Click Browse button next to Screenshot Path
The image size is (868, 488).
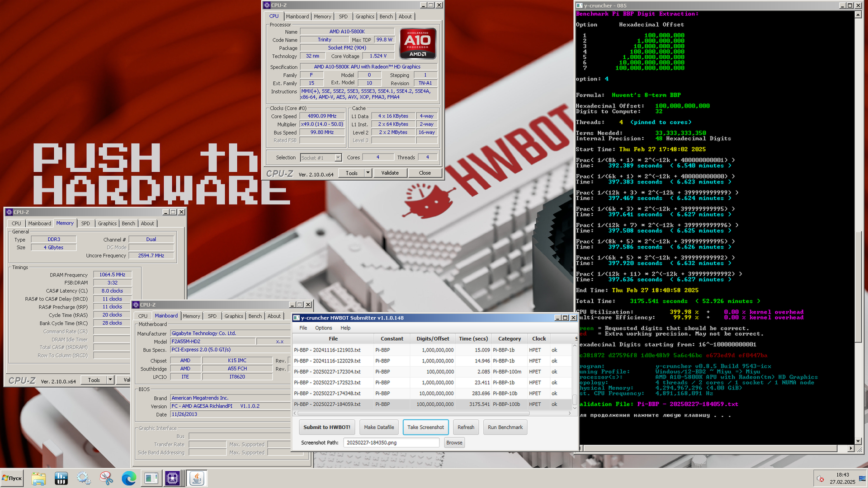454,442
